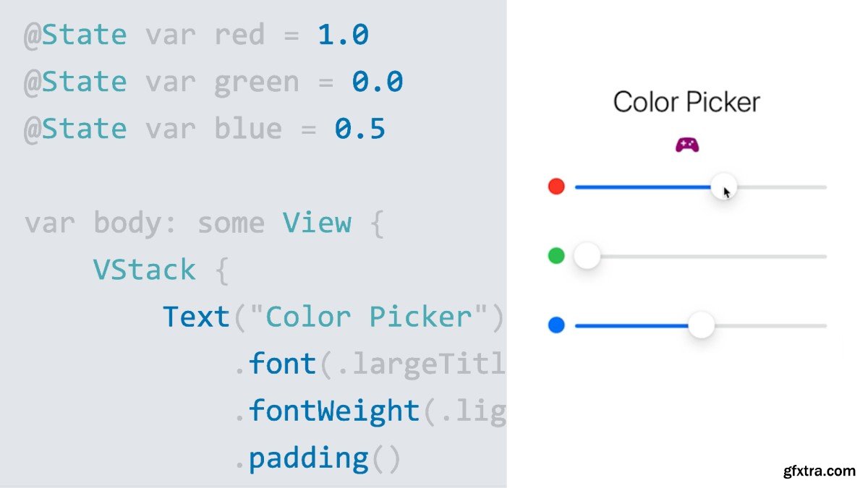Click the red slider's thumb knob
The height and width of the screenshot is (488, 868).
click(x=723, y=187)
